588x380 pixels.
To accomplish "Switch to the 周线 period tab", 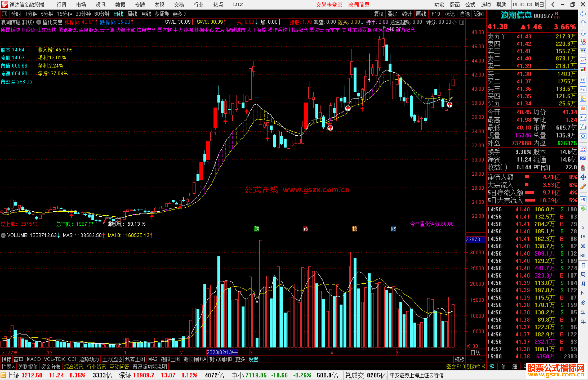I will pos(132,14).
